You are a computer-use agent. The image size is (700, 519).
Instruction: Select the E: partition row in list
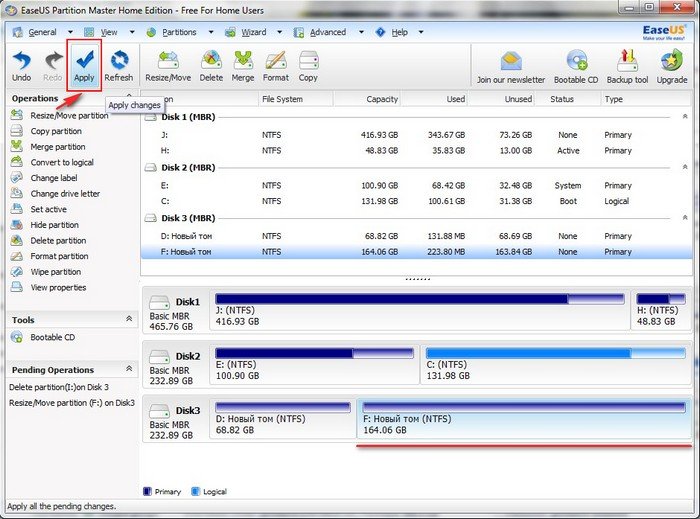pos(416,185)
